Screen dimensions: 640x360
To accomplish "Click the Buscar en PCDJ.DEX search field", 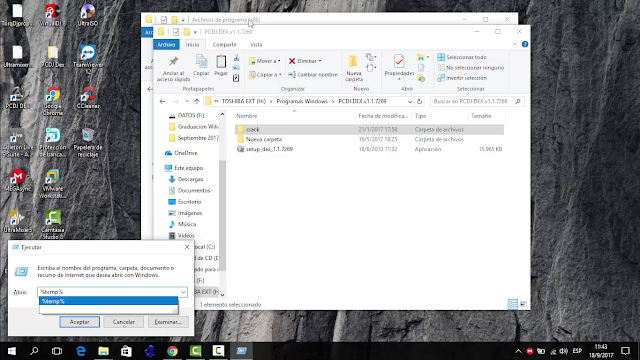I will pyautogui.click(x=477, y=101).
